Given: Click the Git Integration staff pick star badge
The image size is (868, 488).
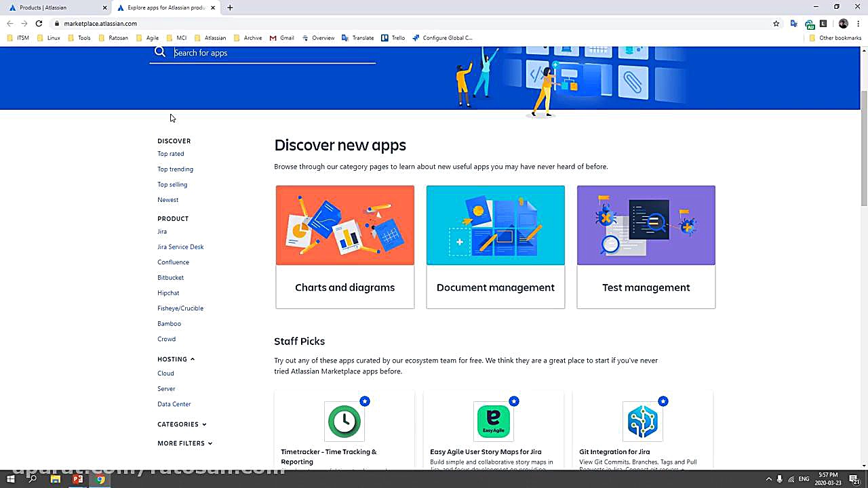Looking at the screenshot, I should click(x=663, y=401).
